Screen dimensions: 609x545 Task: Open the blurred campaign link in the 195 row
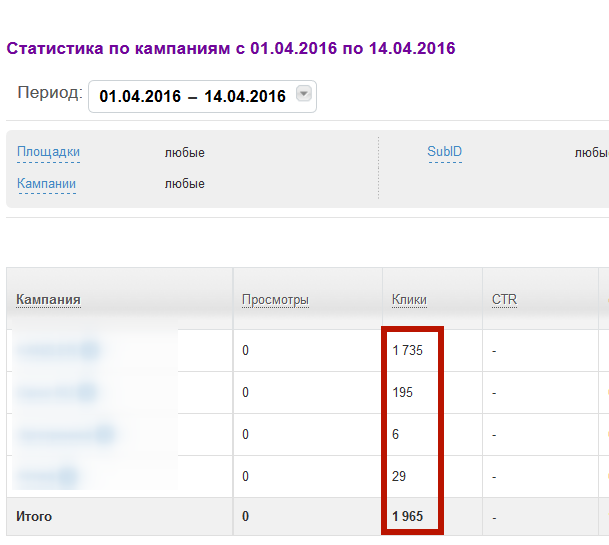pos(56,392)
